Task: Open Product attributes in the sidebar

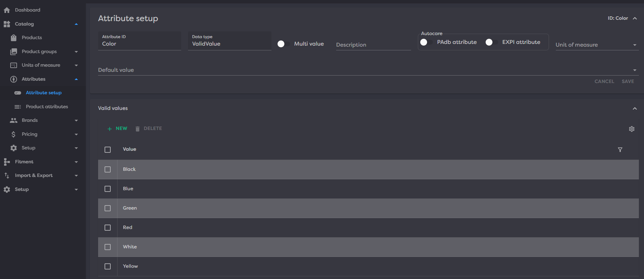Action: (x=47, y=107)
